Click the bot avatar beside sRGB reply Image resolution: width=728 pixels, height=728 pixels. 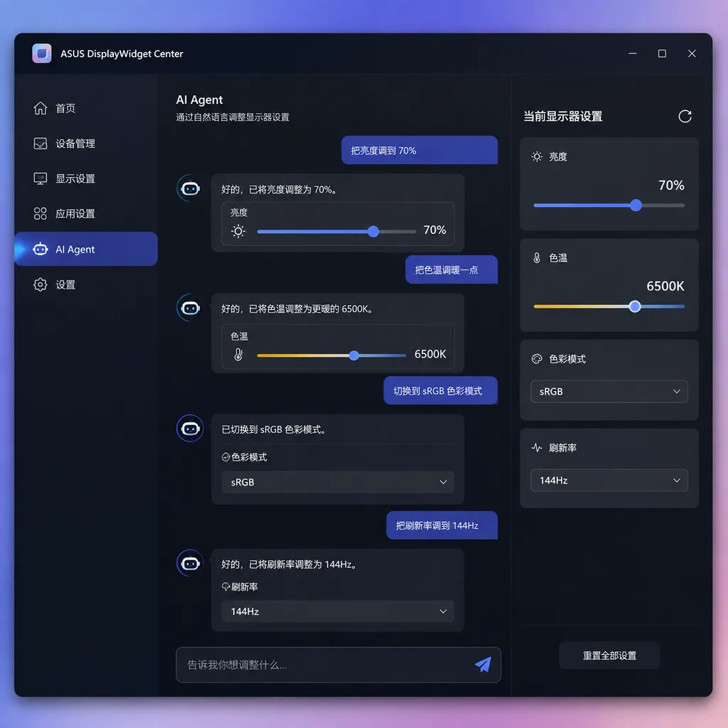click(x=190, y=428)
